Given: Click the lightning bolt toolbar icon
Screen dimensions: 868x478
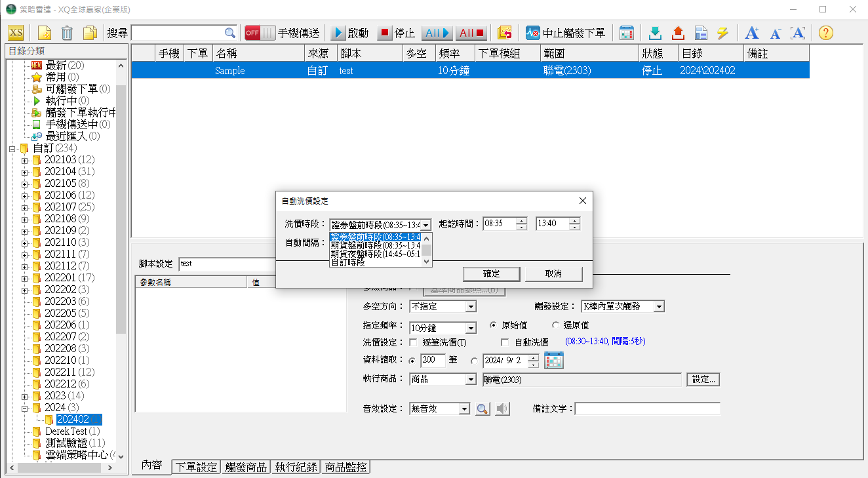Looking at the screenshot, I should click(722, 33).
